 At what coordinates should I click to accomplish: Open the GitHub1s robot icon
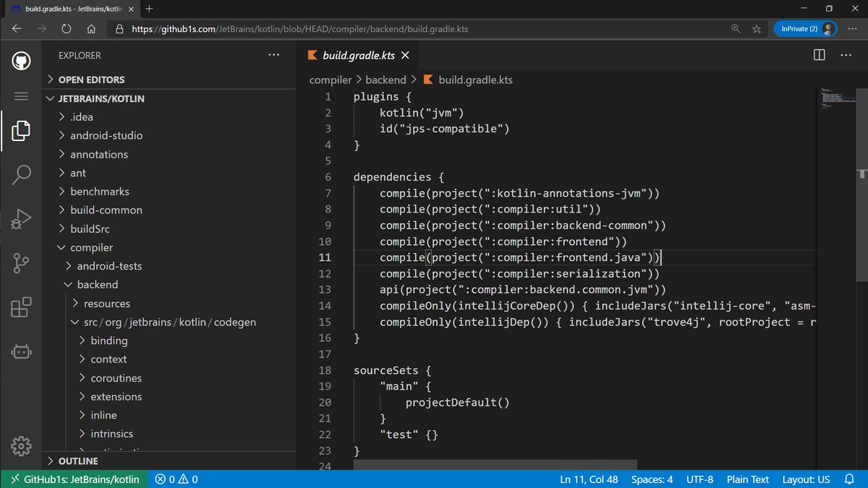pos(21,352)
